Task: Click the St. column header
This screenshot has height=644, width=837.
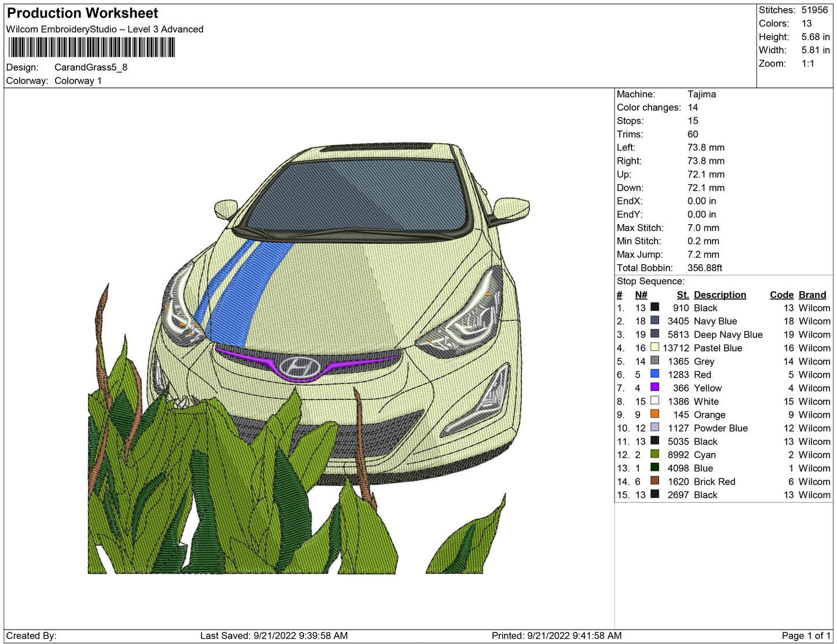Action: point(682,295)
